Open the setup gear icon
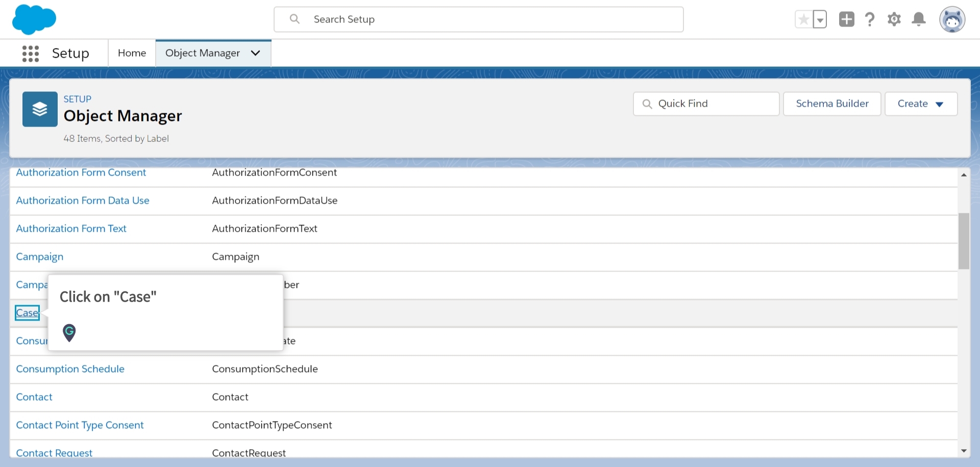The image size is (980, 467). (894, 19)
